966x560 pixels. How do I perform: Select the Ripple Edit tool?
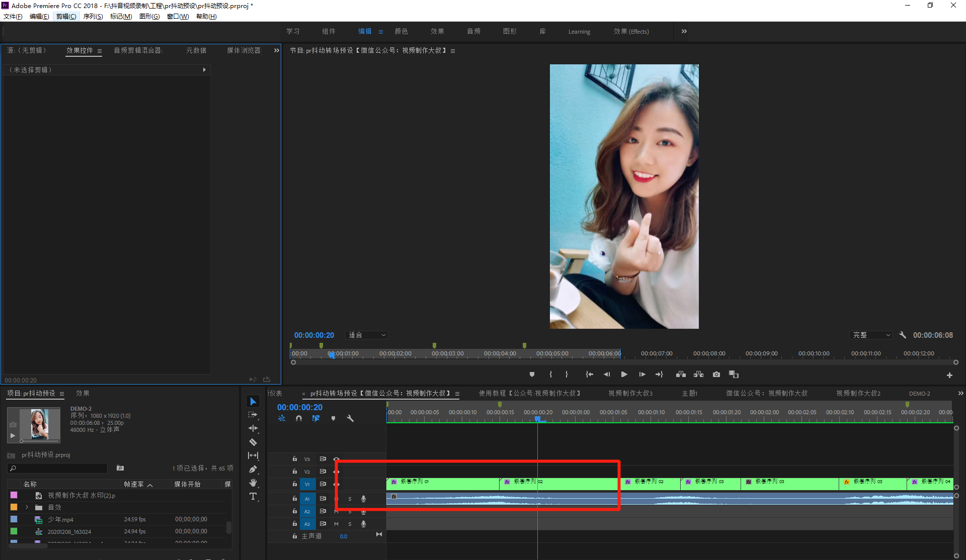[253, 428]
